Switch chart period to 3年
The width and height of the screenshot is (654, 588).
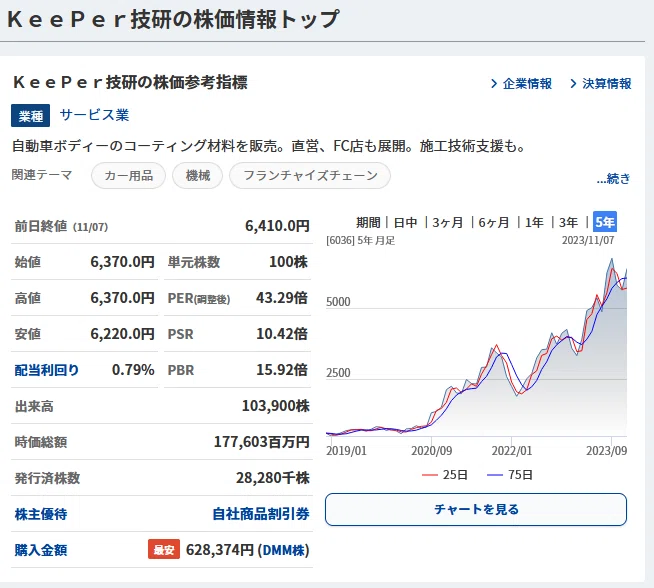568,222
